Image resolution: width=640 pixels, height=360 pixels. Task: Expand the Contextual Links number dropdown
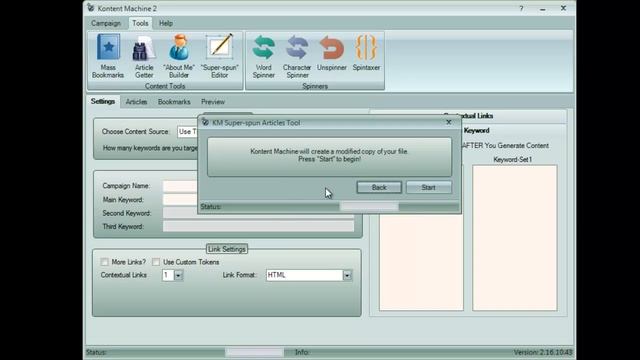[x=178, y=276]
